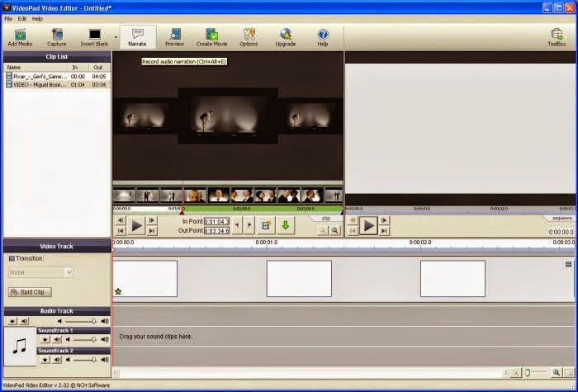Click the Out Point time field

tap(216, 230)
